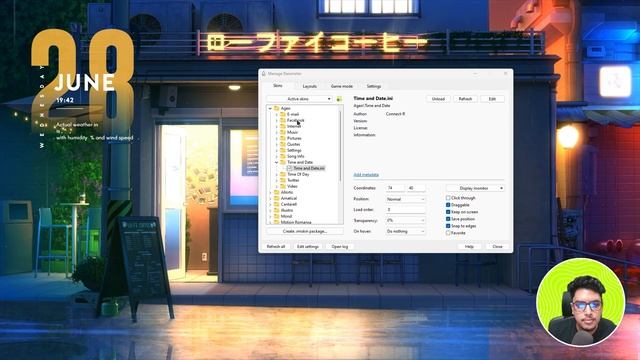Open the Settings tab
Image resolution: width=640 pixels, height=360 pixels.
[373, 86]
